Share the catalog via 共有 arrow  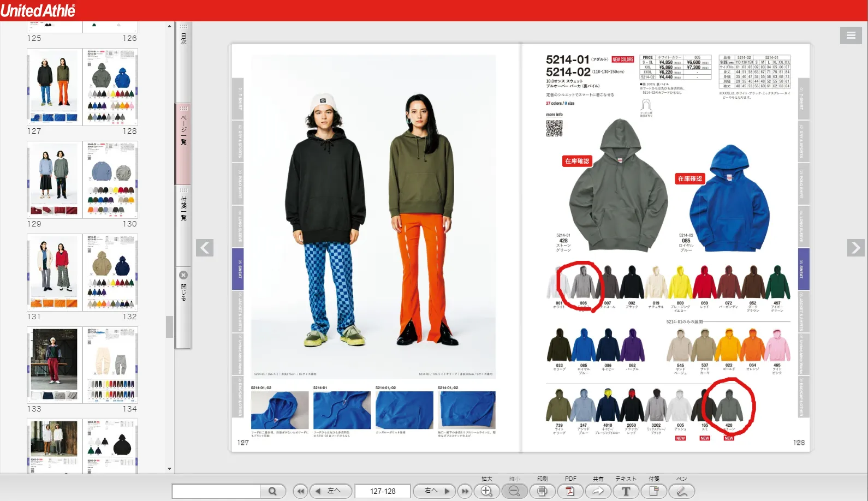(x=598, y=491)
